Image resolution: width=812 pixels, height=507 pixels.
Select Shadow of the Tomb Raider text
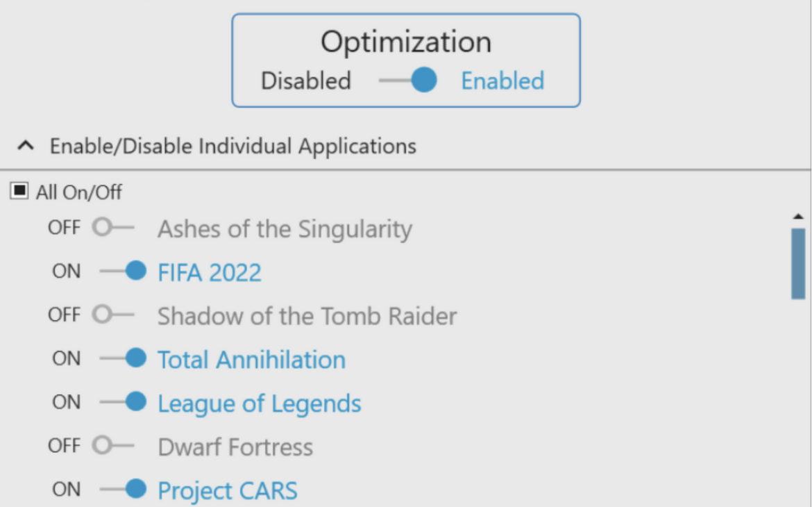coord(307,316)
